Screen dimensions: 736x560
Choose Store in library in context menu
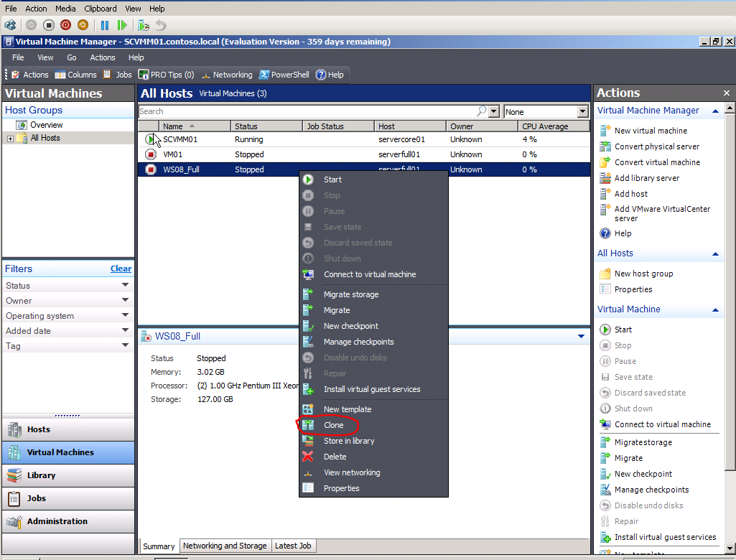click(x=373, y=441)
